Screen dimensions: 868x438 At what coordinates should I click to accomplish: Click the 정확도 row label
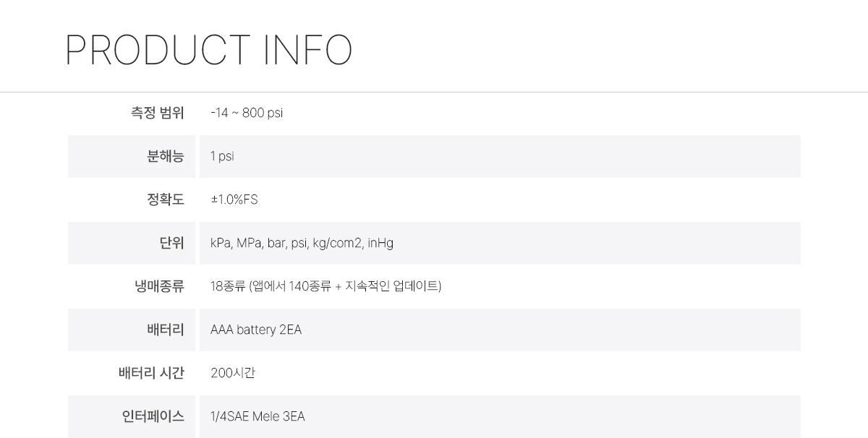[x=165, y=199]
